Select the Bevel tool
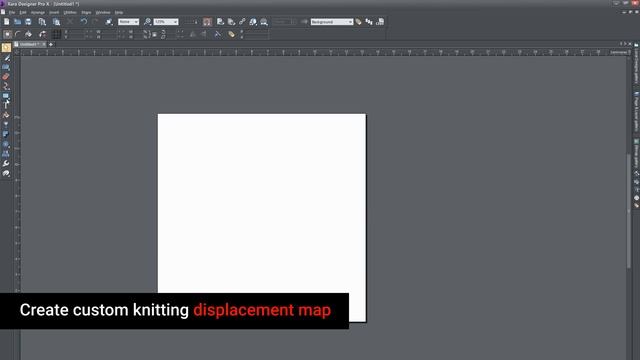Viewport: 640px width, 360px height. (x=6, y=144)
